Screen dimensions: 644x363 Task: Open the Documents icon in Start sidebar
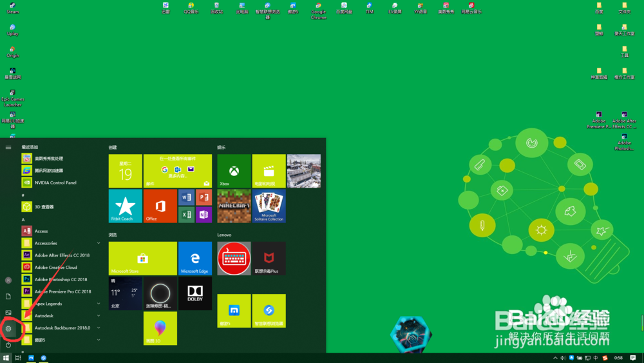[x=8, y=297]
